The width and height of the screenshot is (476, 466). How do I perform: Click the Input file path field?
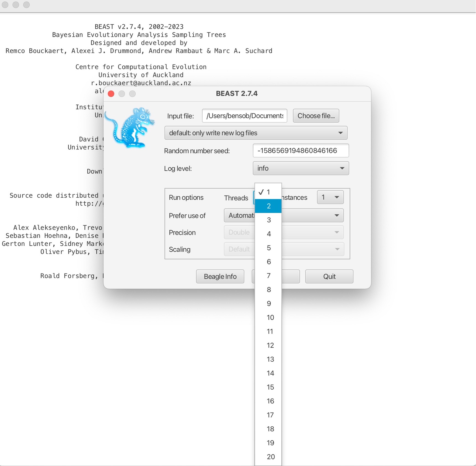coord(244,116)
